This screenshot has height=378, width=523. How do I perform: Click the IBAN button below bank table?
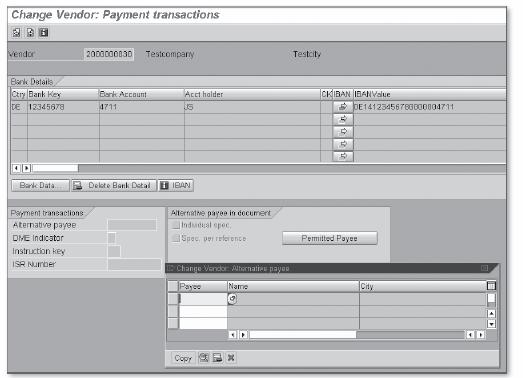[x=175, y=185]
